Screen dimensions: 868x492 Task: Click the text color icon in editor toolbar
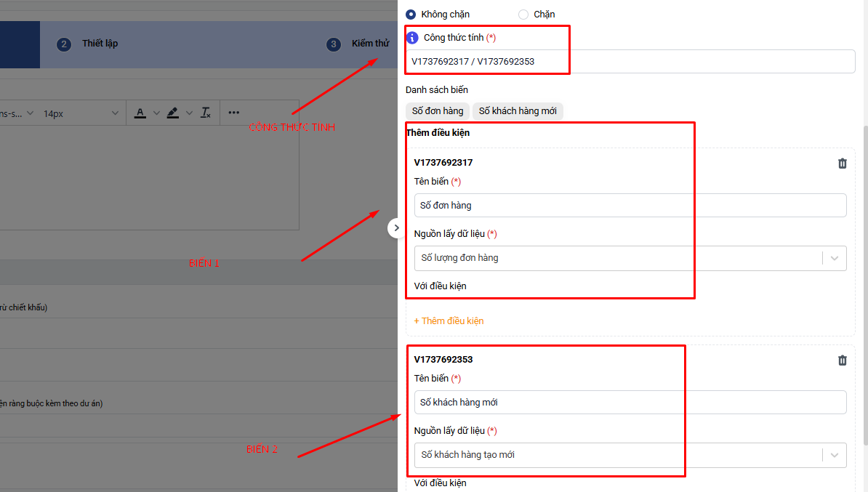140,113
